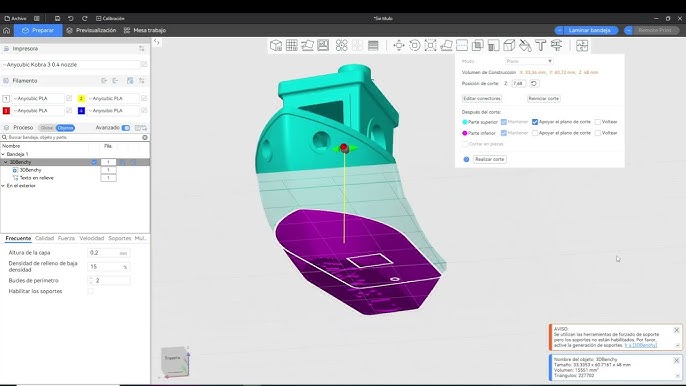Image resolution: width=686 pixels, height=386 pixels.
Task: Enable Voltear for Parte inferior
Action: (x=598, y=133)
